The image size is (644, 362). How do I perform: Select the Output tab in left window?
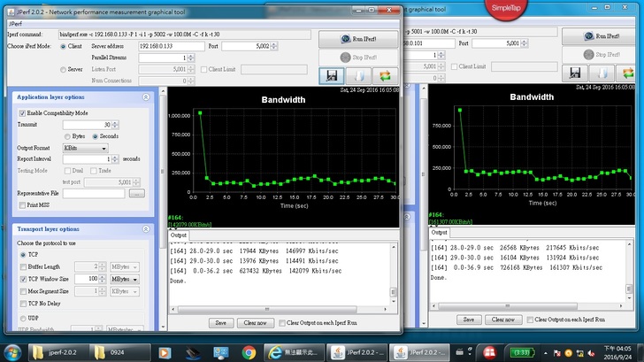(x=179, y=235)
